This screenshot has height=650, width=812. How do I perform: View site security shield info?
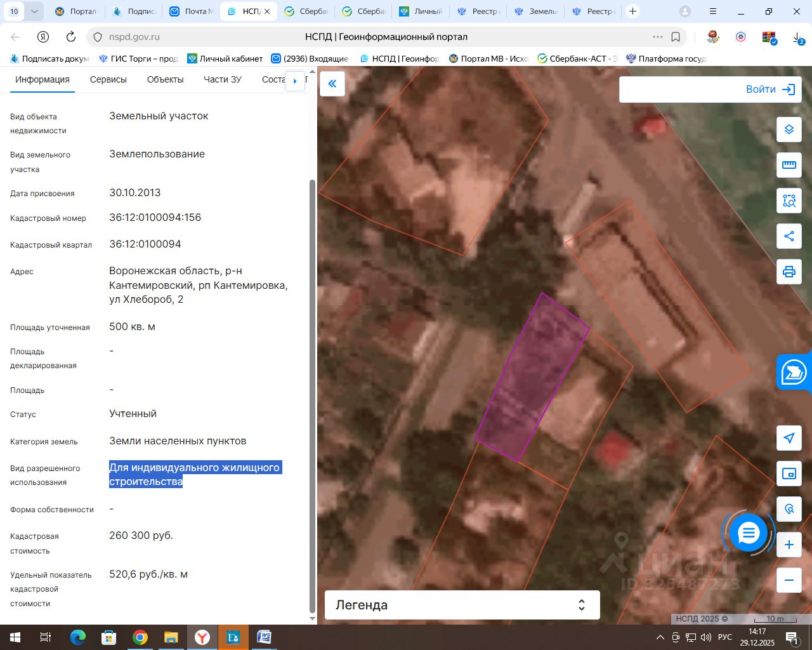(98, 37)
